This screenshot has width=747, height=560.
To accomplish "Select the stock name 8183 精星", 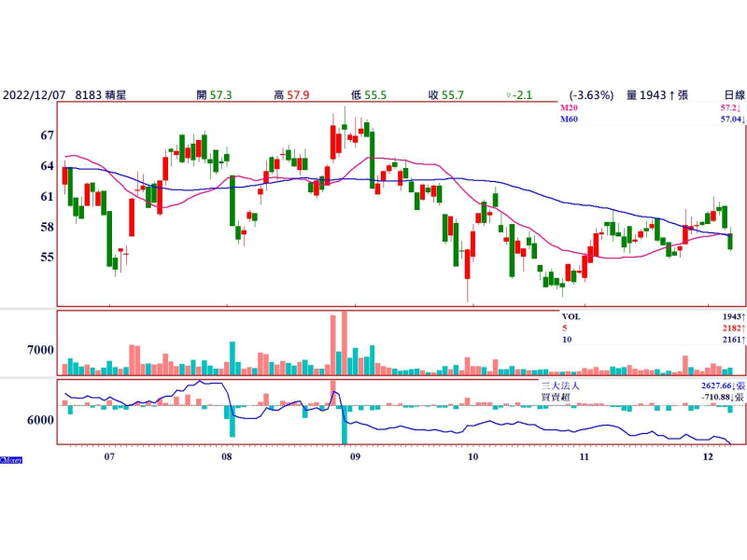I will coord(101,95).
